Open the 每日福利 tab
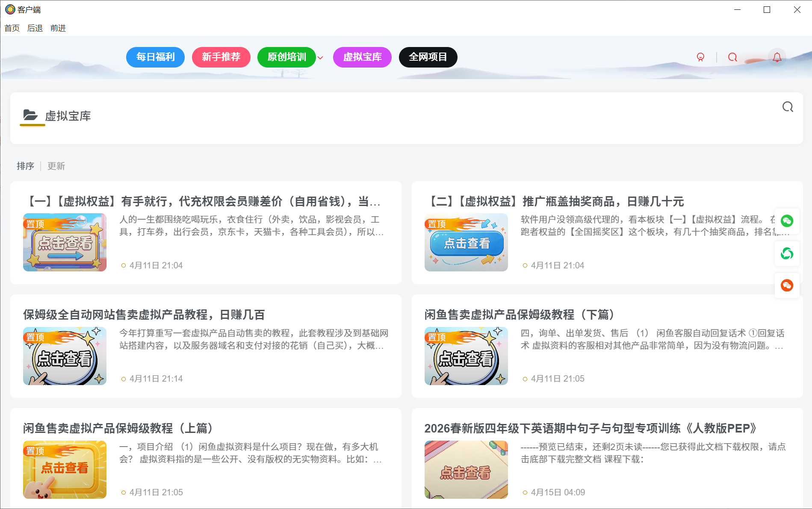The height and width of the screenshot is (509, 812). click(155, 57)
